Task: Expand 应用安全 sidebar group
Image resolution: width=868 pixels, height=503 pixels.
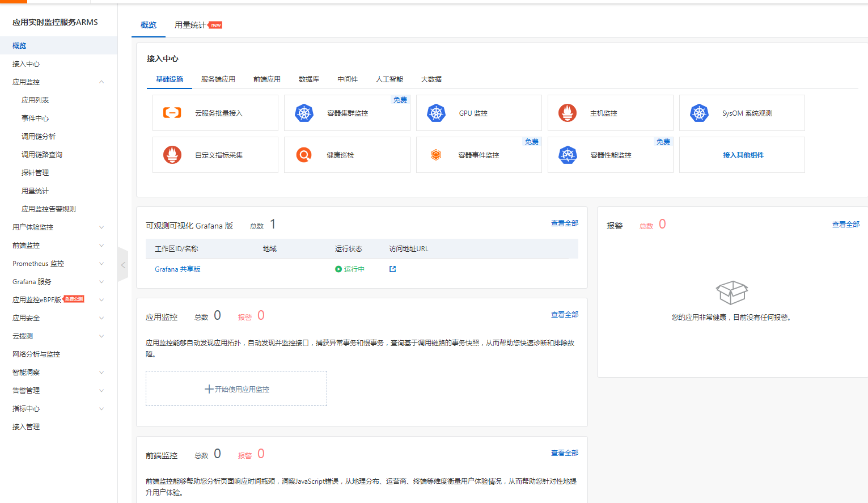Action: 101,318
